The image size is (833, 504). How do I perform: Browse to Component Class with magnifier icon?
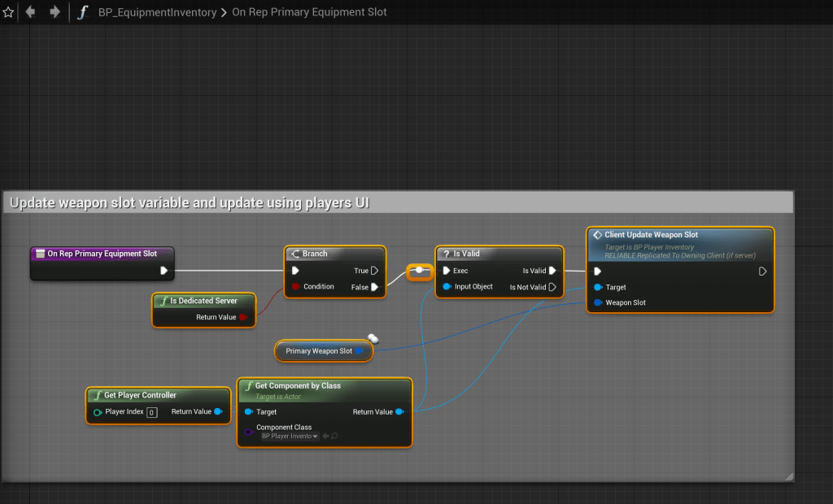point(334,437)
